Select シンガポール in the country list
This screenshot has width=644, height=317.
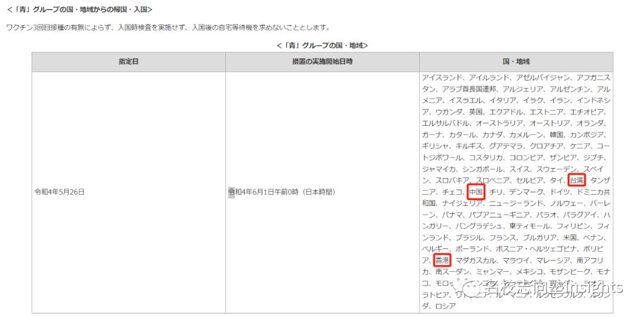(x=482, y=169)
